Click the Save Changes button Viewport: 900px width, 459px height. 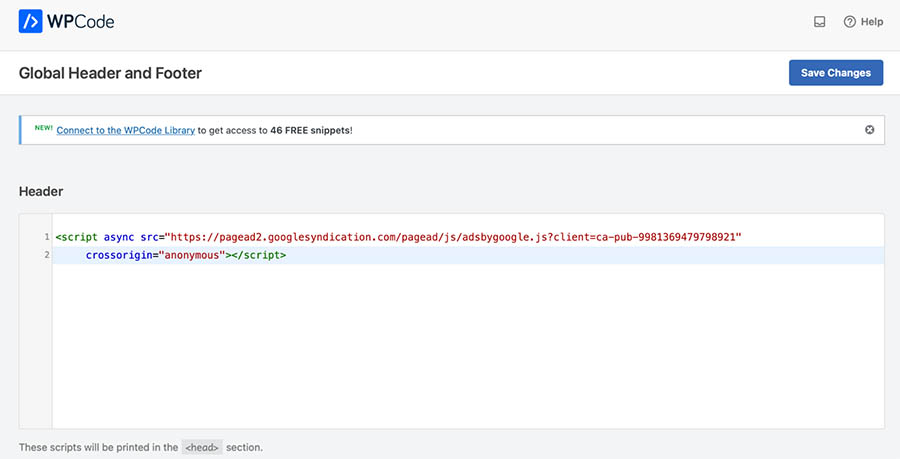point(835,73)
